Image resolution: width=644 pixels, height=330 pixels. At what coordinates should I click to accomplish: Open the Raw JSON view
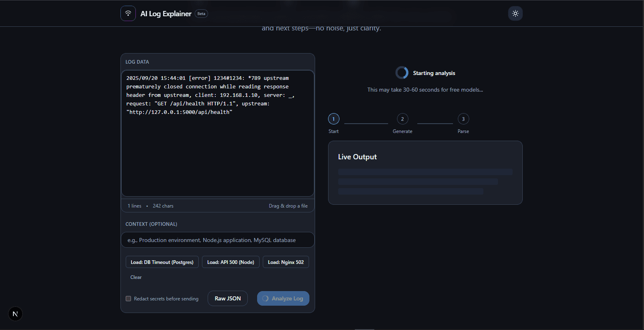pyautogui.click(x=228, y=298)
